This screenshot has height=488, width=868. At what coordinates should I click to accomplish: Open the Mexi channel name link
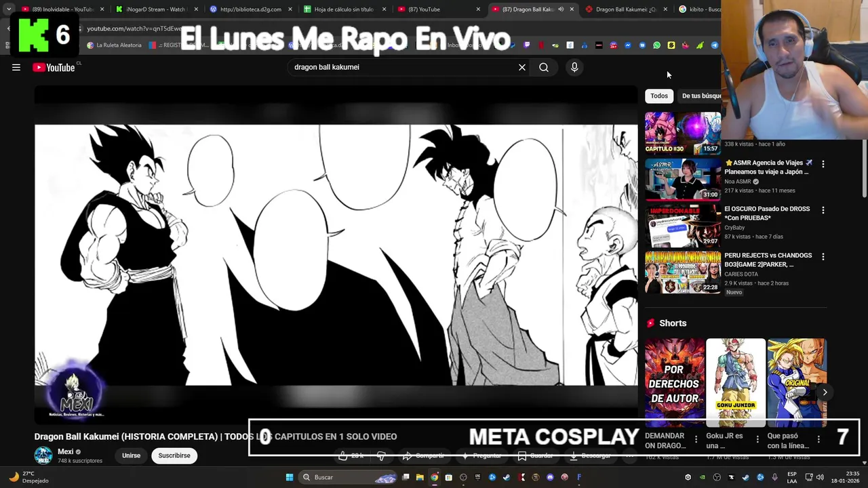66,451
